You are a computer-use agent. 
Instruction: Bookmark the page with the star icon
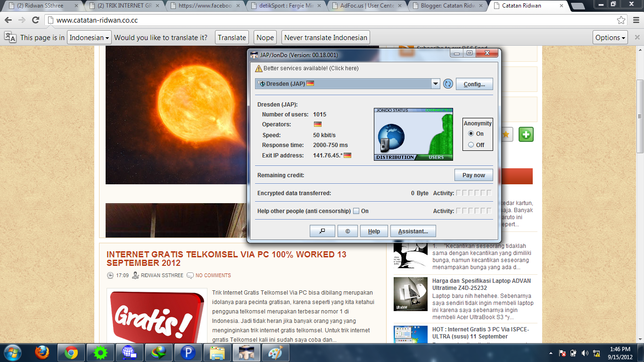click(x=621, y=20)
